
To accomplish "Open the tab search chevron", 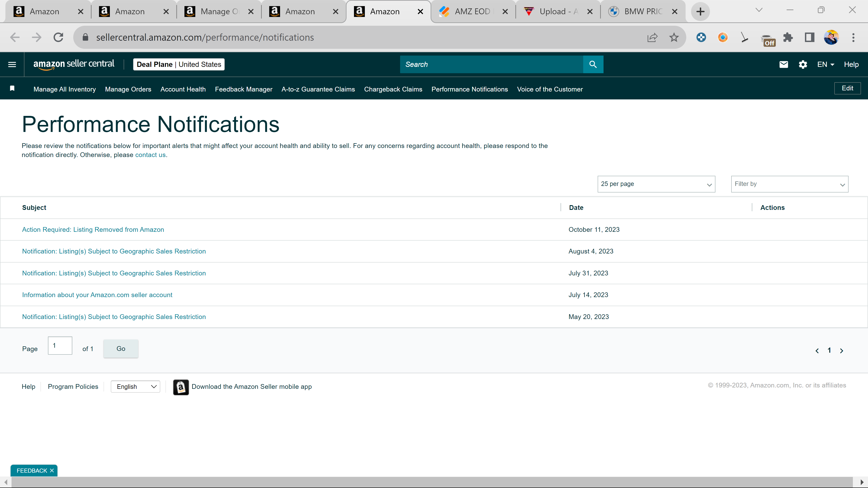I will tap(759, 10).
